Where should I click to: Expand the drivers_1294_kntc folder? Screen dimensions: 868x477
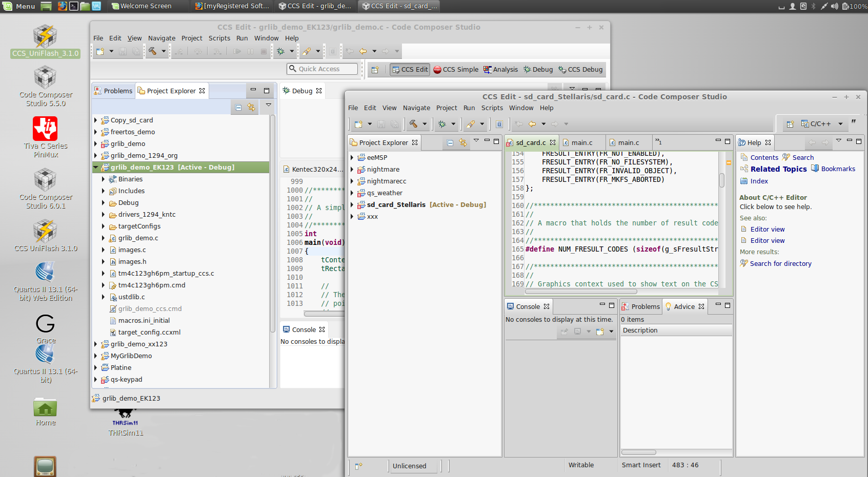click(104, 215)
